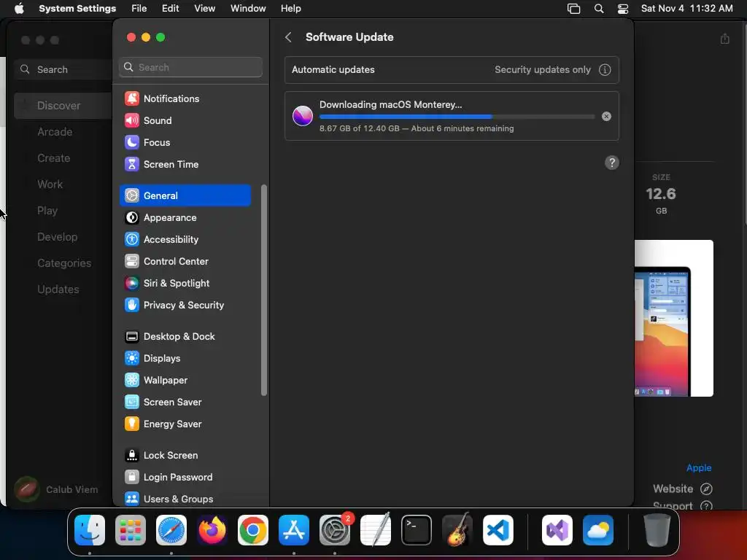Show Automatic updates info details
Image resolution: width=747 pixels, height=560 pixels.
point(605,70)
